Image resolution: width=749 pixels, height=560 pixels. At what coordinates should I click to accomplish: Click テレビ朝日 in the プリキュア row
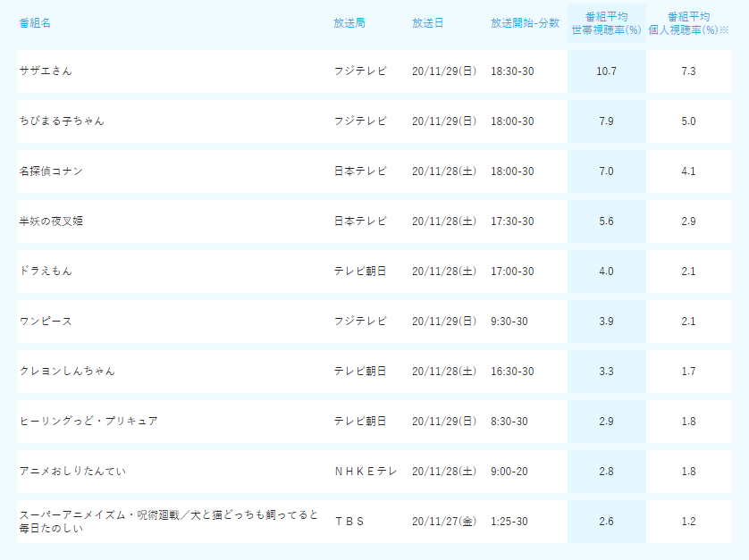[360, 421]
